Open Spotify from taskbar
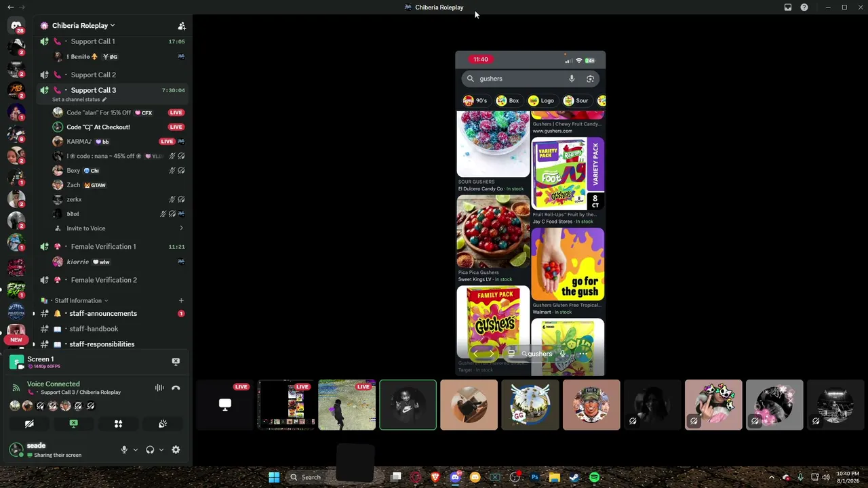 pos(594,477)
